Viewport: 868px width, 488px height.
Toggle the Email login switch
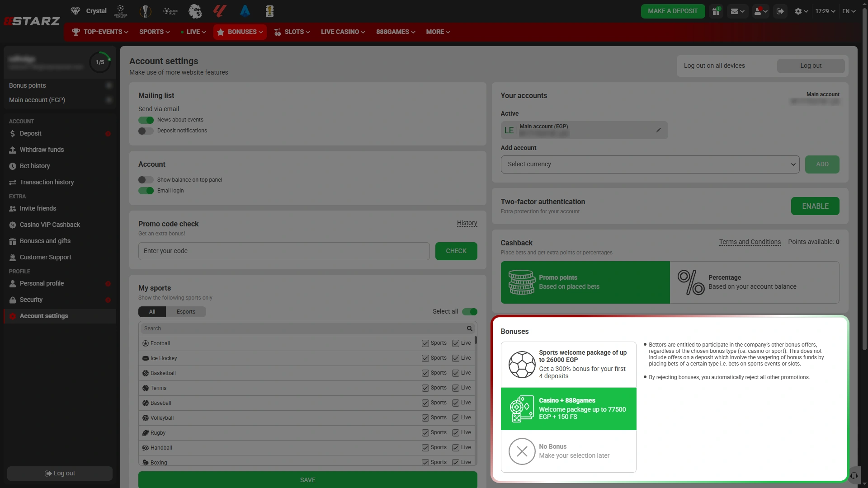click(x=146, y=191)
